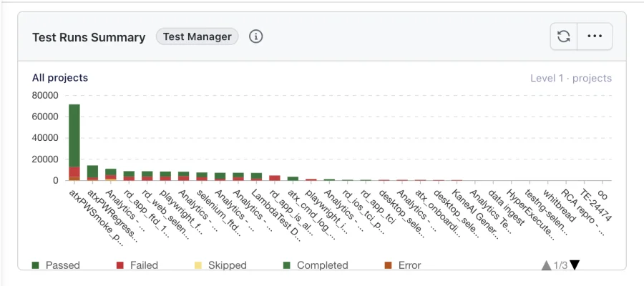Click the 40000 y-axis value
The image size is (644, 286).
point(45,138)
